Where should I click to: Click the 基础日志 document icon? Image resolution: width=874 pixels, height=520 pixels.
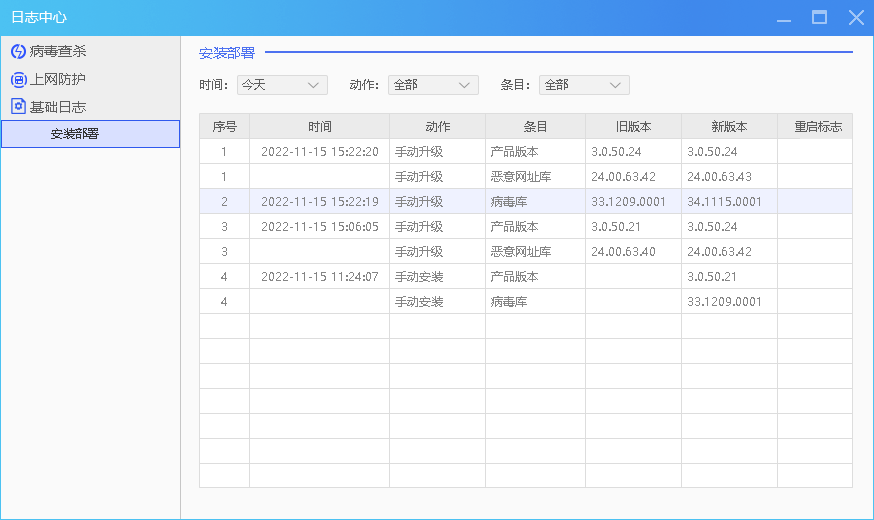[18, 106]
